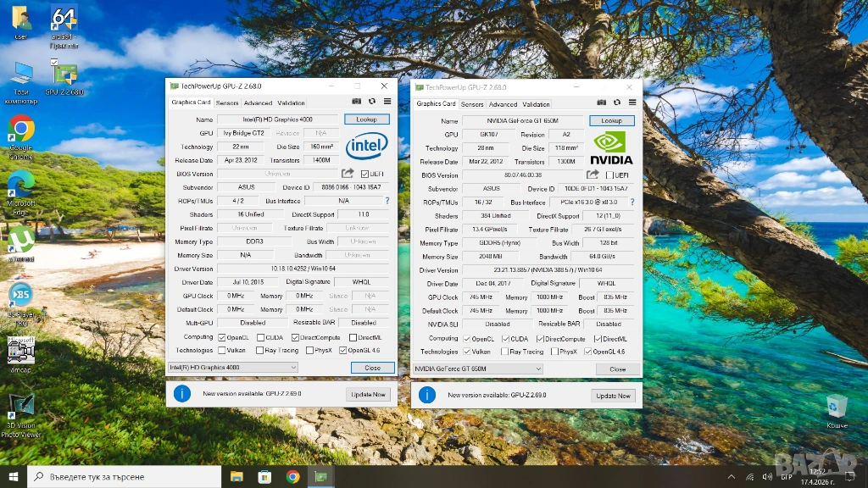Select Validation tab in Intel GPU-Z window

tap(291, 103)
